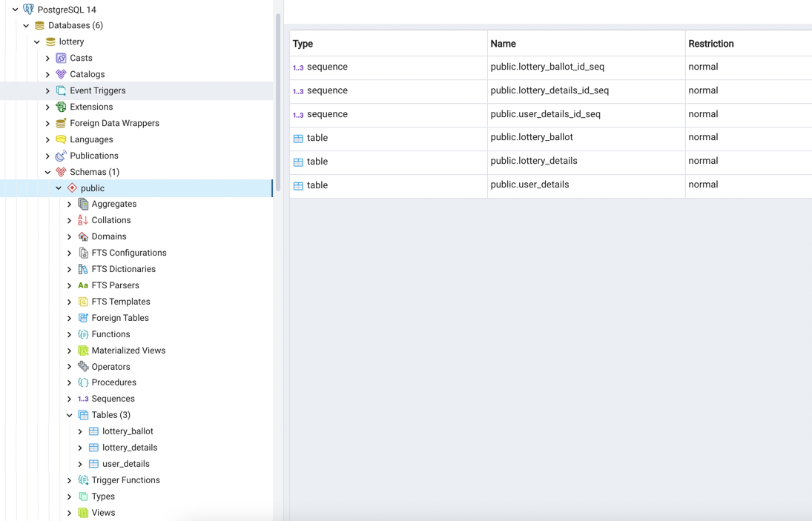Click public.lottery_details_id_seq name cell
812x521 pixels.
(x=587, y=91)
